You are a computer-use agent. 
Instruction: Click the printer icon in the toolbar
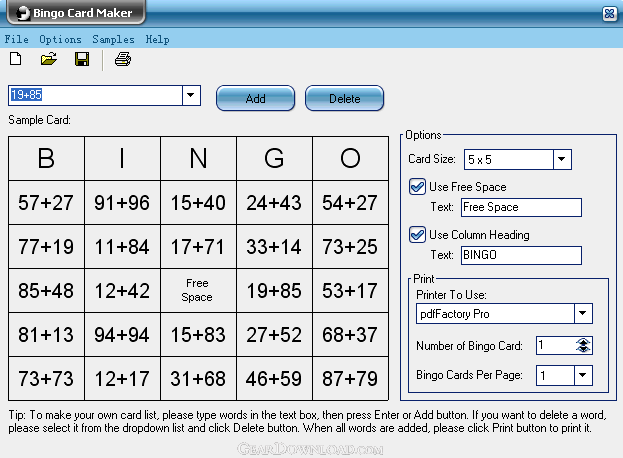coord(123,59)
